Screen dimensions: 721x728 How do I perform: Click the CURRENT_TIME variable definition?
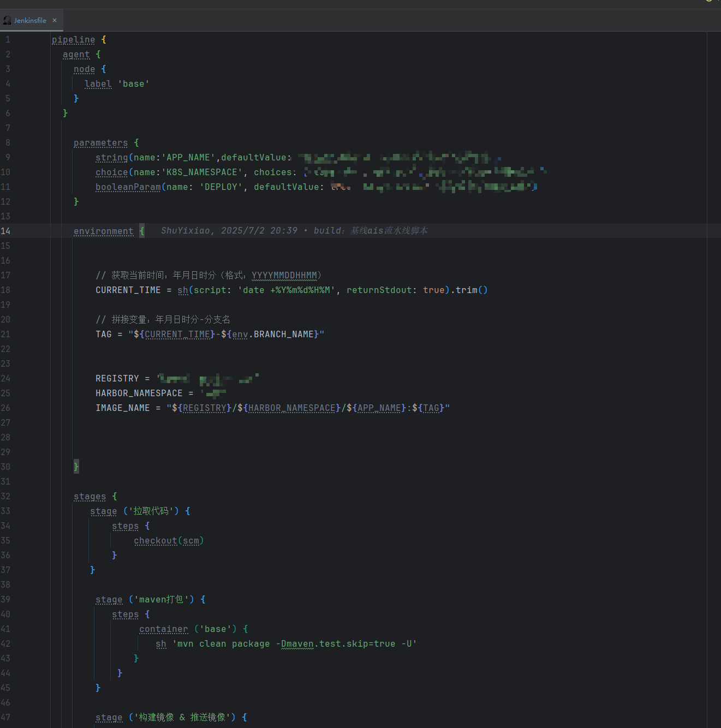(128, 290)
